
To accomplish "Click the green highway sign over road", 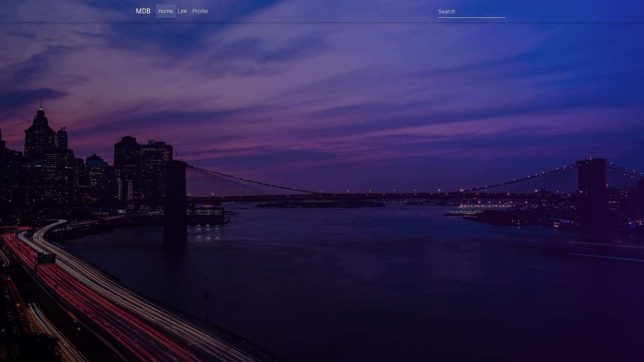I will pyautogui.click(x=46, y=259).
